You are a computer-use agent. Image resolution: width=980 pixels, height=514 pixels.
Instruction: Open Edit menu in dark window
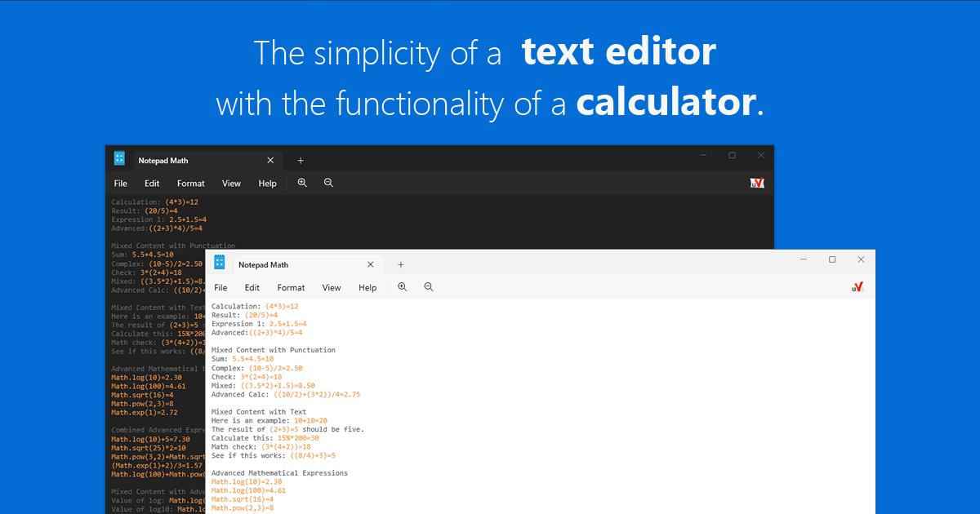pos(152,184)
